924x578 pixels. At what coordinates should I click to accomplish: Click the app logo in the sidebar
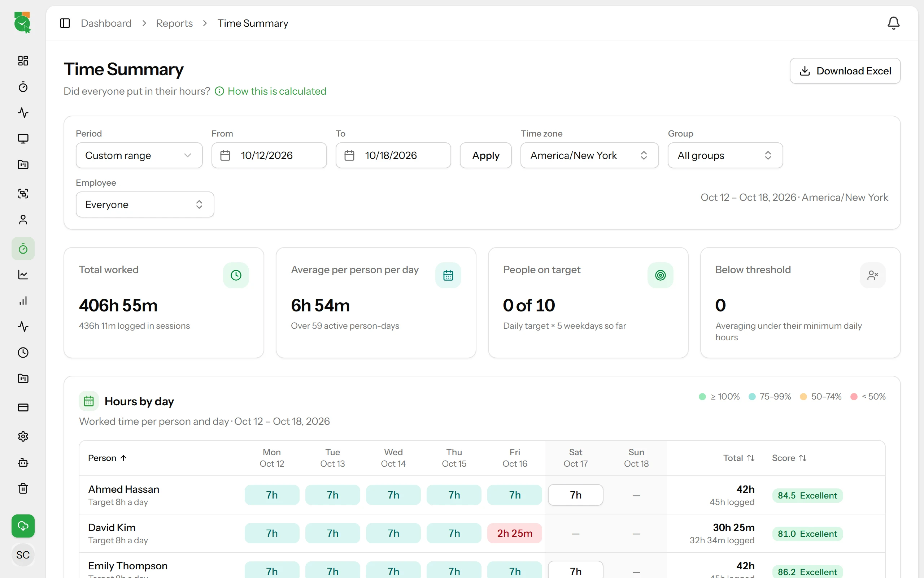(22, 22)
